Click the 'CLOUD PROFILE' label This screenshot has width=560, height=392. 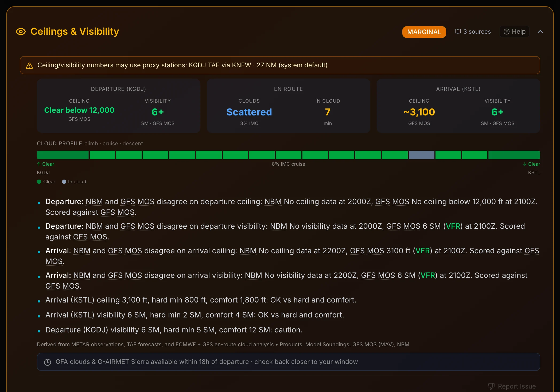pos(59,143)
